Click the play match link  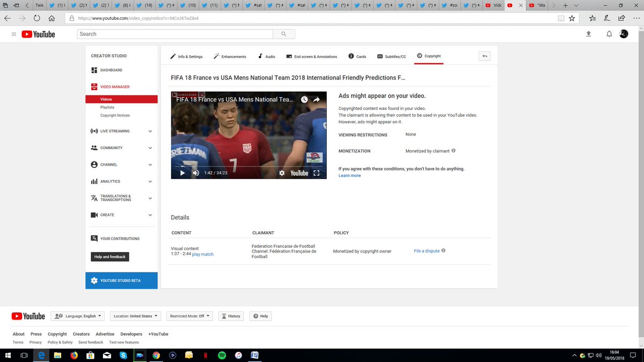pyautogui.click(x=203, y=254)
